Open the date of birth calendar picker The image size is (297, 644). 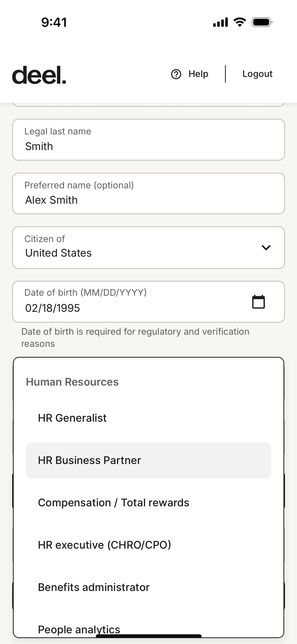[258, 302]
